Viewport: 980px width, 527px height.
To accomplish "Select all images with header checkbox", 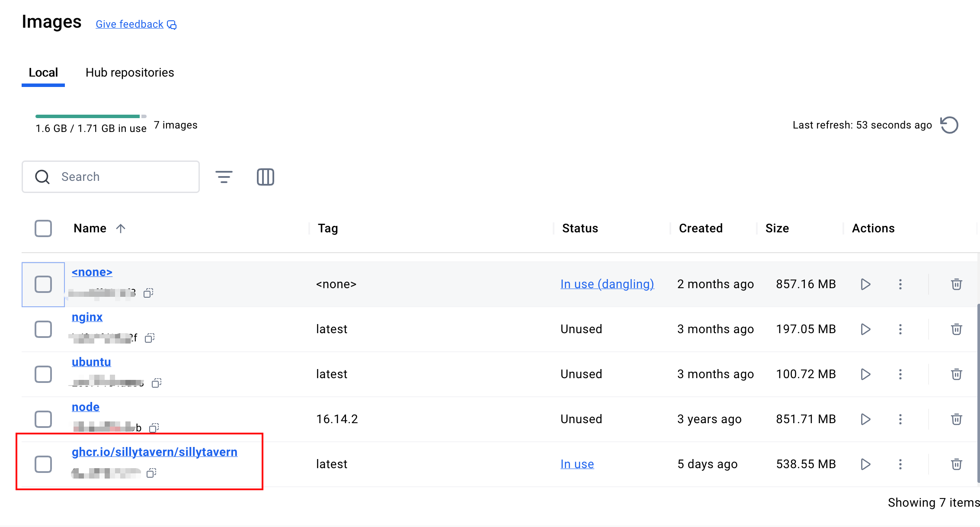I will click(x=43, y=228).
